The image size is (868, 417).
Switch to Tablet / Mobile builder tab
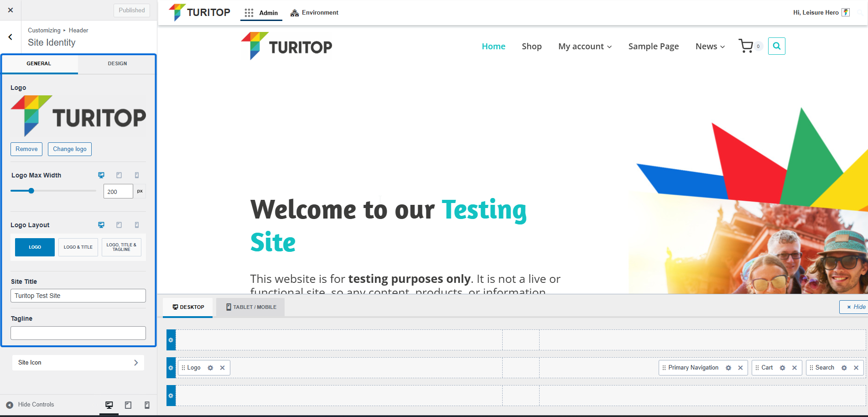pos(251,307)
